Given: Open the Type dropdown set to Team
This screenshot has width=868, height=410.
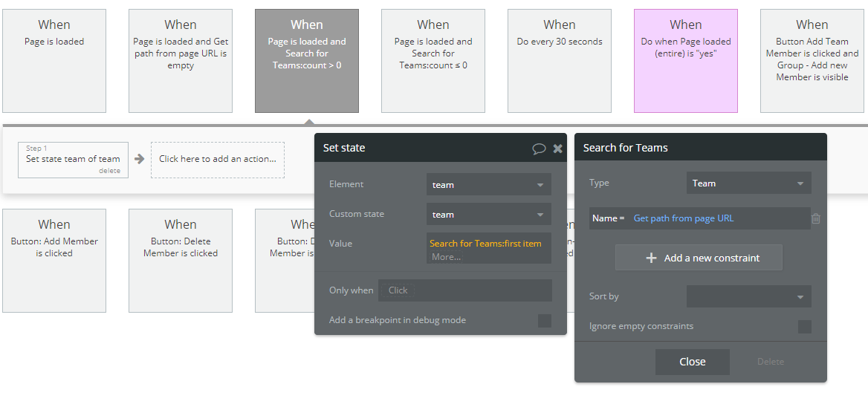Looking at the screenshot, I should tap(748, 183).
